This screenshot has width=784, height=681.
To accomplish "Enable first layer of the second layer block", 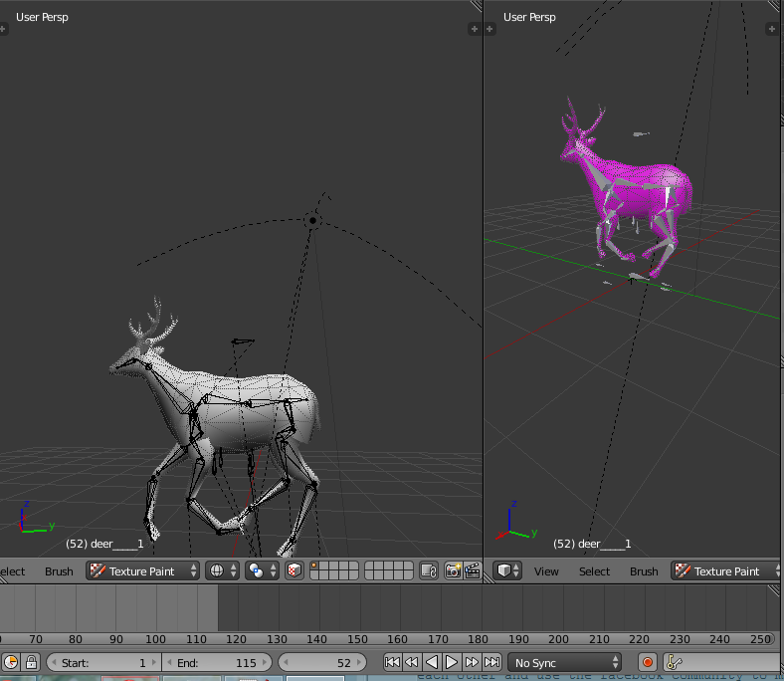I will pos(369,567).
